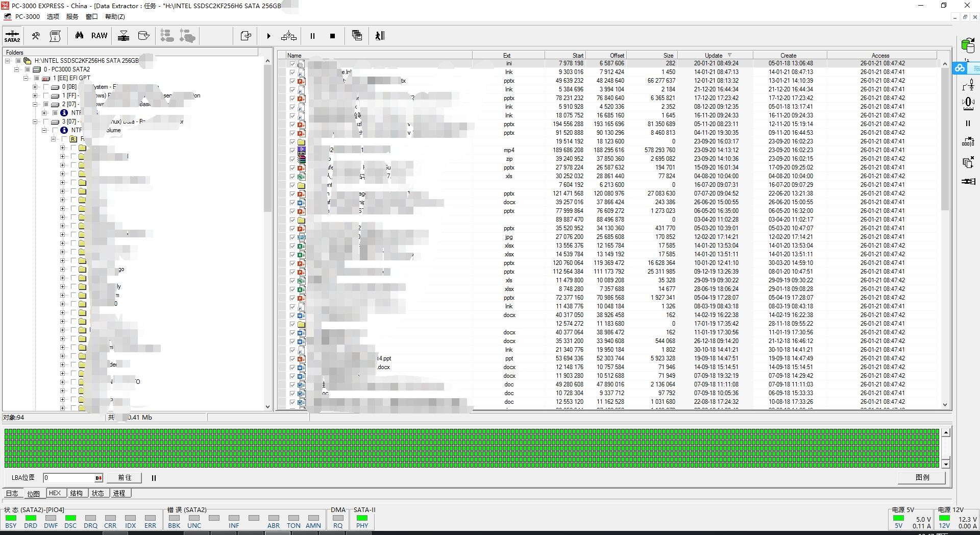
Task: Click the binoculars search icon
Action: (x=79, y=36)
